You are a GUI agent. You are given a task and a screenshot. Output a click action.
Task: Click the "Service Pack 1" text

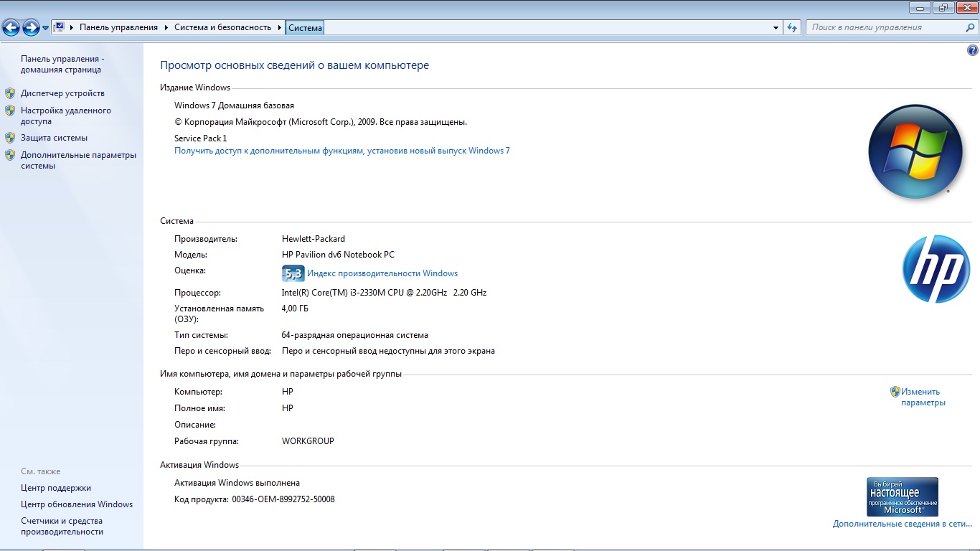200,138
